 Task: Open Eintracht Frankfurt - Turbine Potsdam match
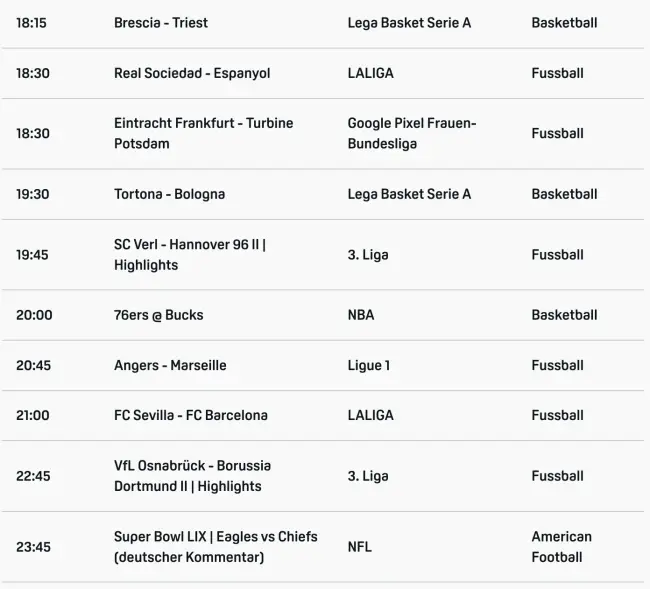tap(203, 133)
